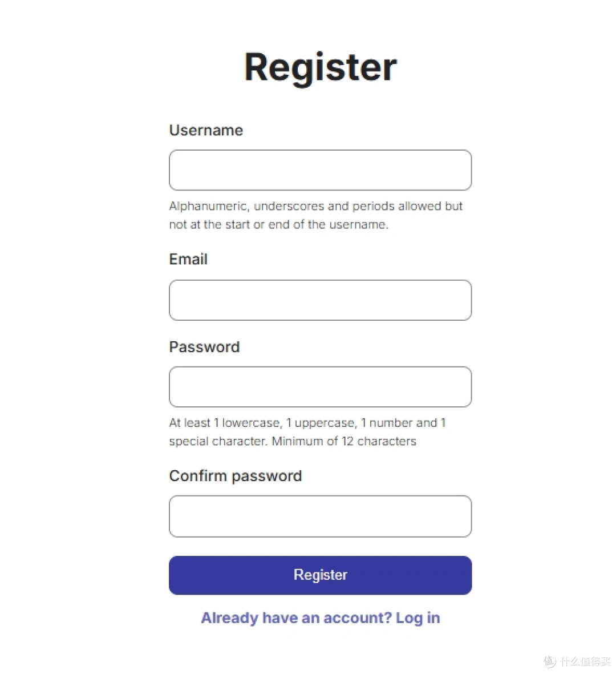Focus the Email input field
Image resolution: width=616 pixels, height=674 pixels.
click(x=320, y=300)
